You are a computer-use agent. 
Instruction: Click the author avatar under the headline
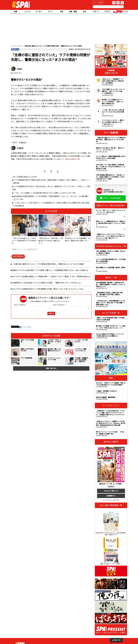13,69
